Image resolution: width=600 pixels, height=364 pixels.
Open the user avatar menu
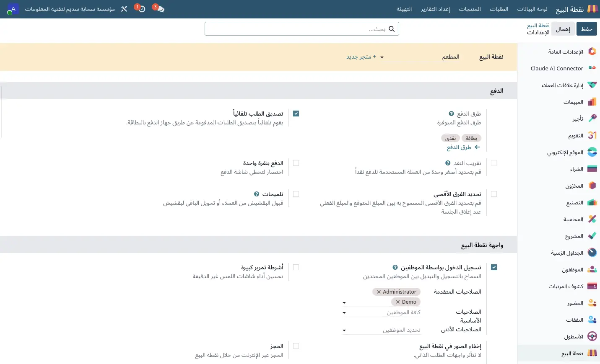[x=13, y=9]
